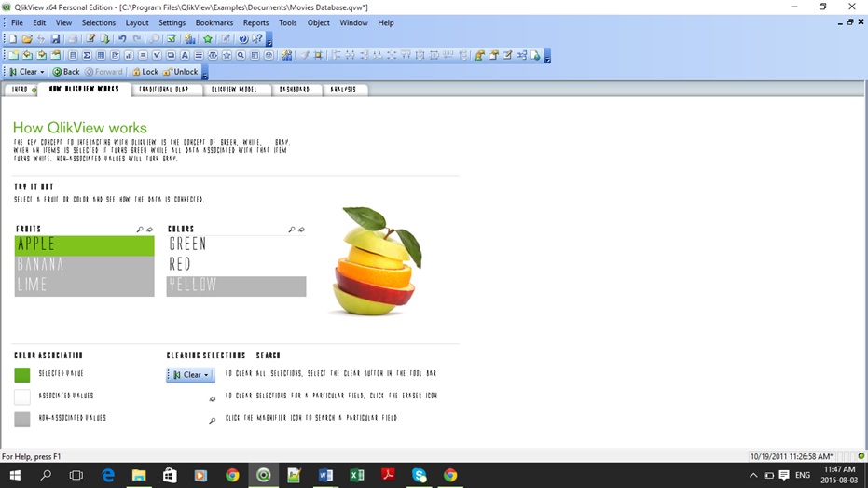Create a Text Object letter A icon
The width and height of the screenshot is (868, 488).
(185, 55)
